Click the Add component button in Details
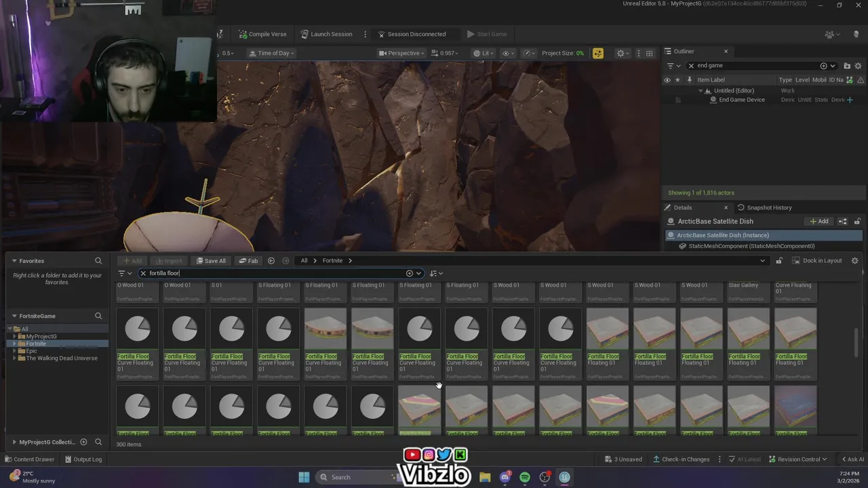The height and width of the screenshot is (488, 868). (x=818, y=221)
